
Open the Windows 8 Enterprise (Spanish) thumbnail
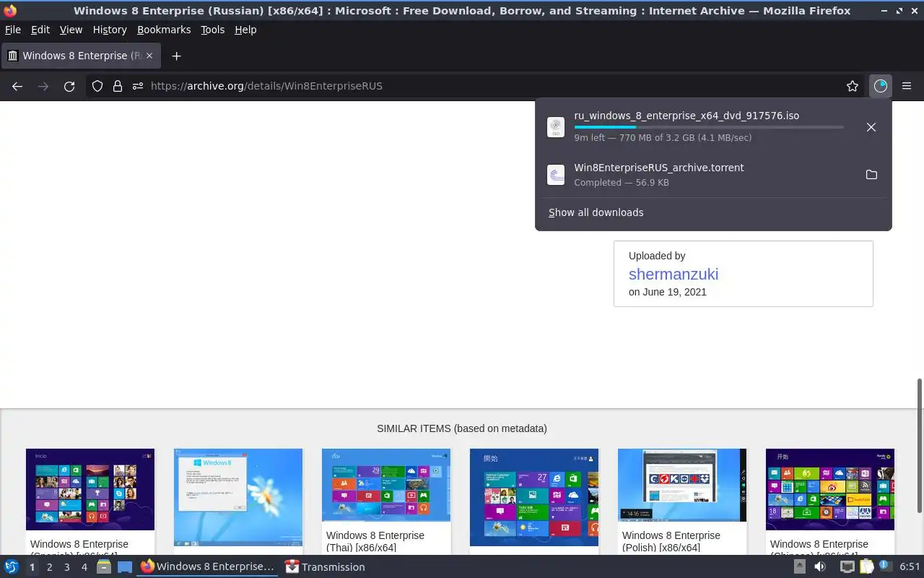pos(90,489)
